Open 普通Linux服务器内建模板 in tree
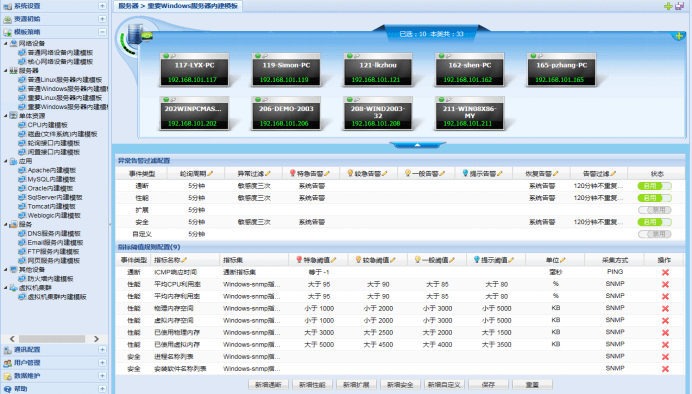This screenshot has width=692, height=394. click(x=65, y=80)
